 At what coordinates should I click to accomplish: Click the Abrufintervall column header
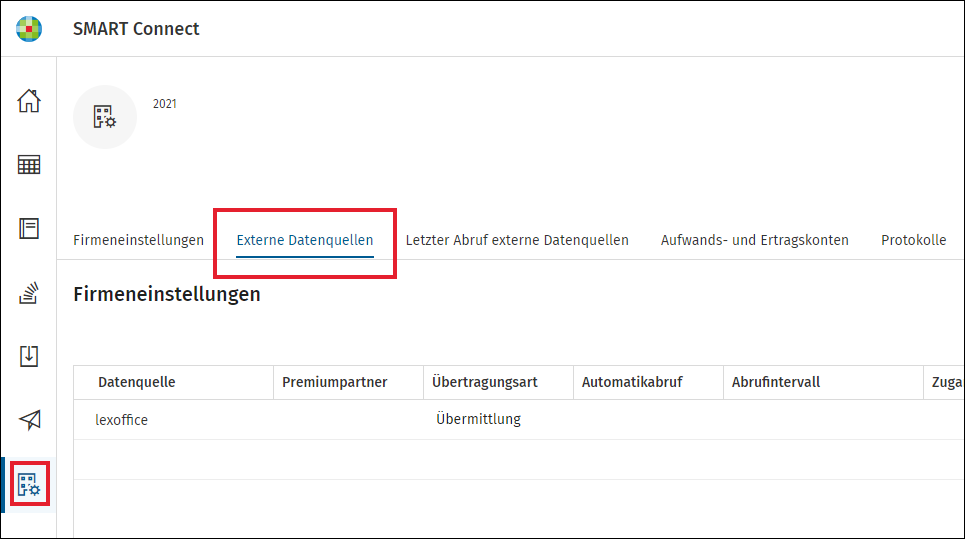(823, 382)
